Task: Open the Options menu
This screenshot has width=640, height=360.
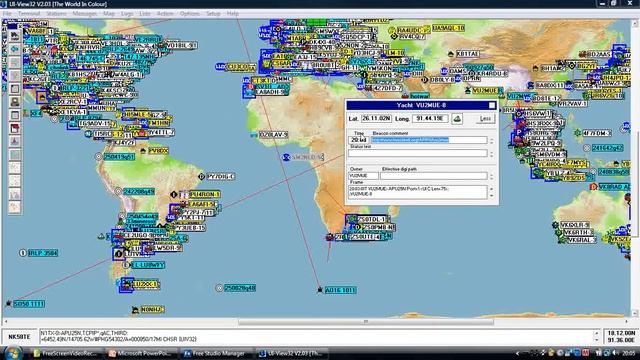Action: [190, 13]
